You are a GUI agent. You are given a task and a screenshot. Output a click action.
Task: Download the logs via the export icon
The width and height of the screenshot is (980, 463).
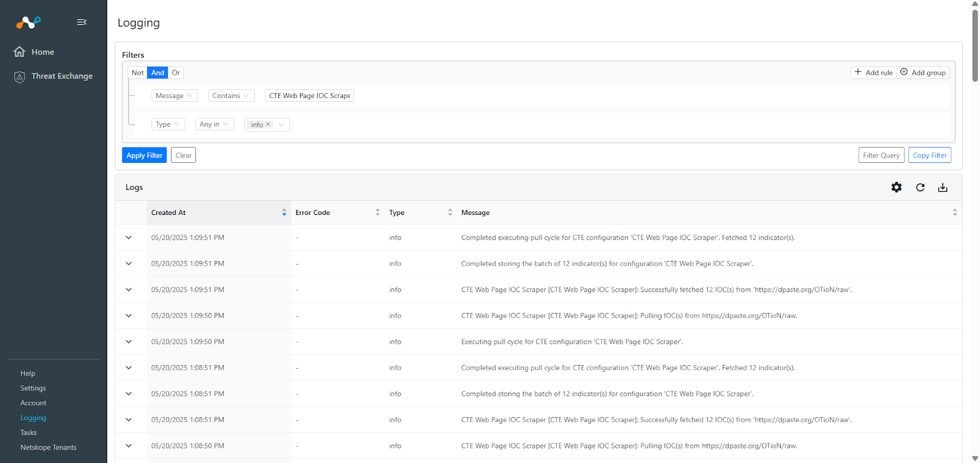tap(943, 187)
